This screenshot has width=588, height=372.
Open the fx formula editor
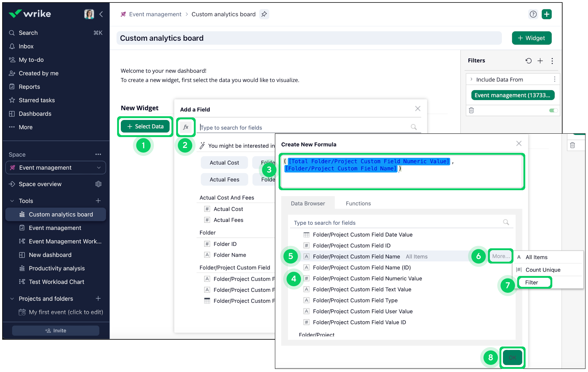[x=186, y=127]
